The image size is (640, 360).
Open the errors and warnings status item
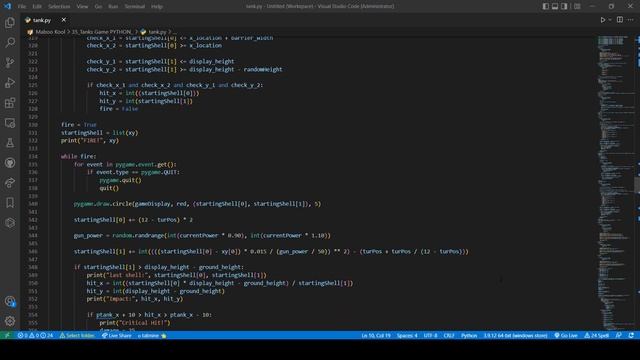click(x=35, y=336)
